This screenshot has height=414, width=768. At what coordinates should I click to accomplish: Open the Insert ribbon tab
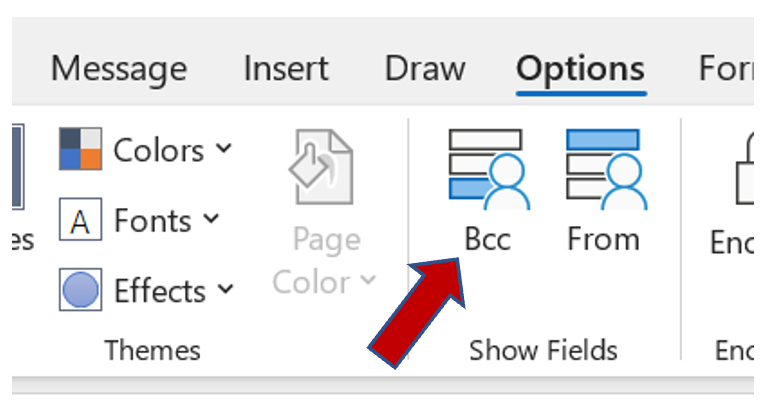pyautogui.click(x=286, y=69)
